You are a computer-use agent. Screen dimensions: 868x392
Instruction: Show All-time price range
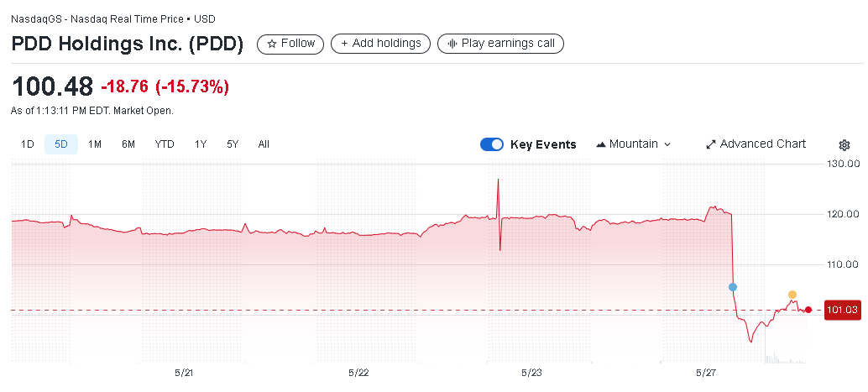click(264, 144)
